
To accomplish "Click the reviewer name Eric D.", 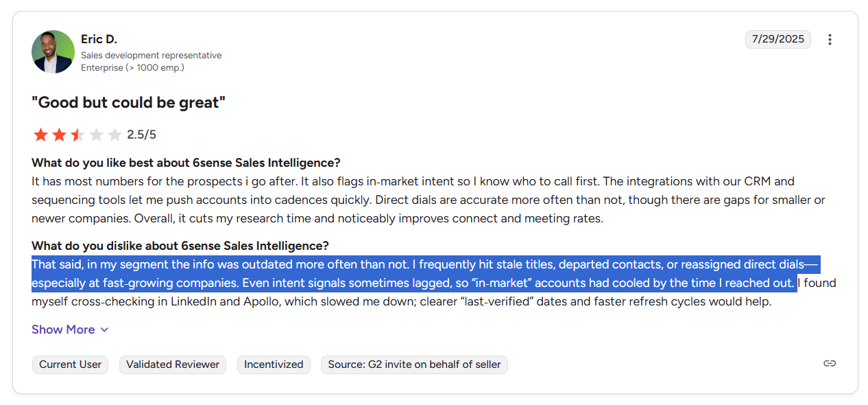I will [x=99, y=39].
